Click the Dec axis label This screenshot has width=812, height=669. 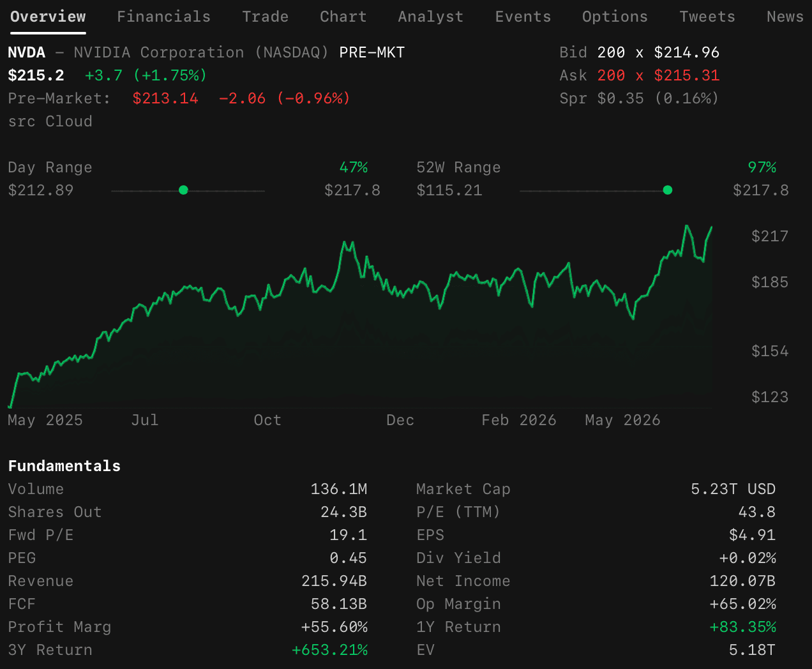(x=400, y=420)
